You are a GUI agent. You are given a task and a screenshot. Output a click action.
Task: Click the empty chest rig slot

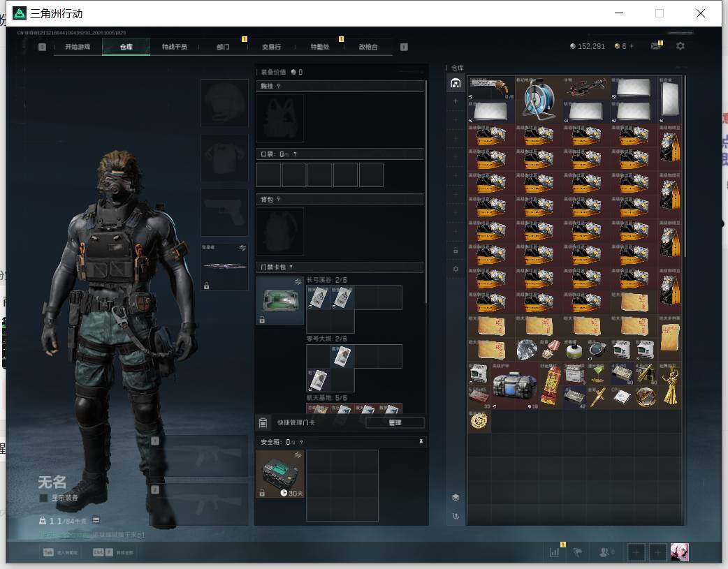280,119
